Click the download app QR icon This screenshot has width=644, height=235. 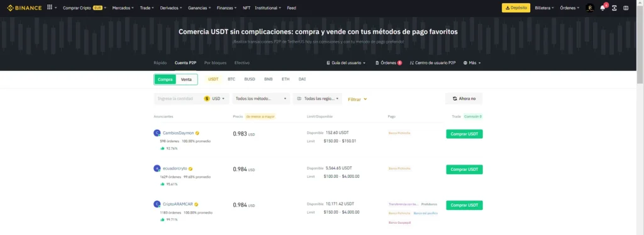(614, 8)
